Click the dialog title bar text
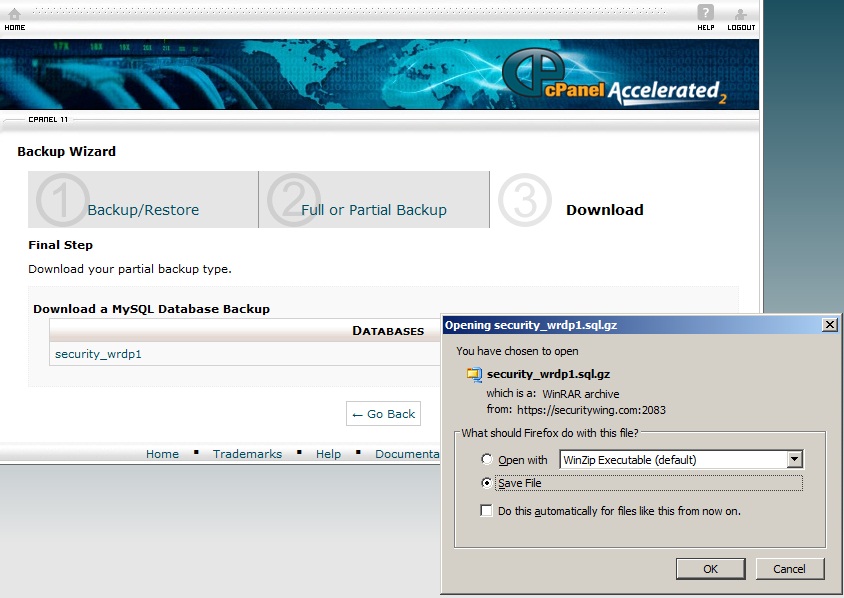The width and height of the screenshot is (844, 598). coord(531,325)
